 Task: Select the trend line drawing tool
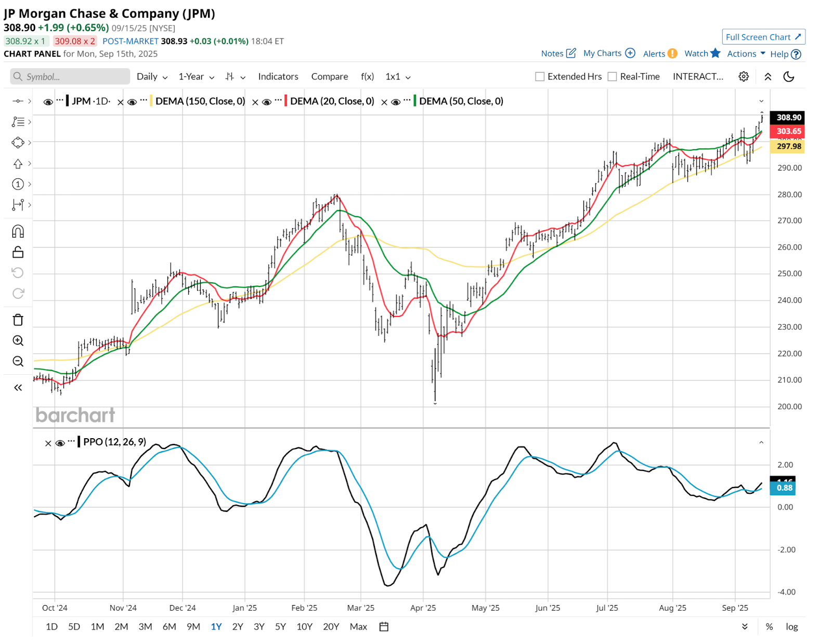tap(18, 101)
